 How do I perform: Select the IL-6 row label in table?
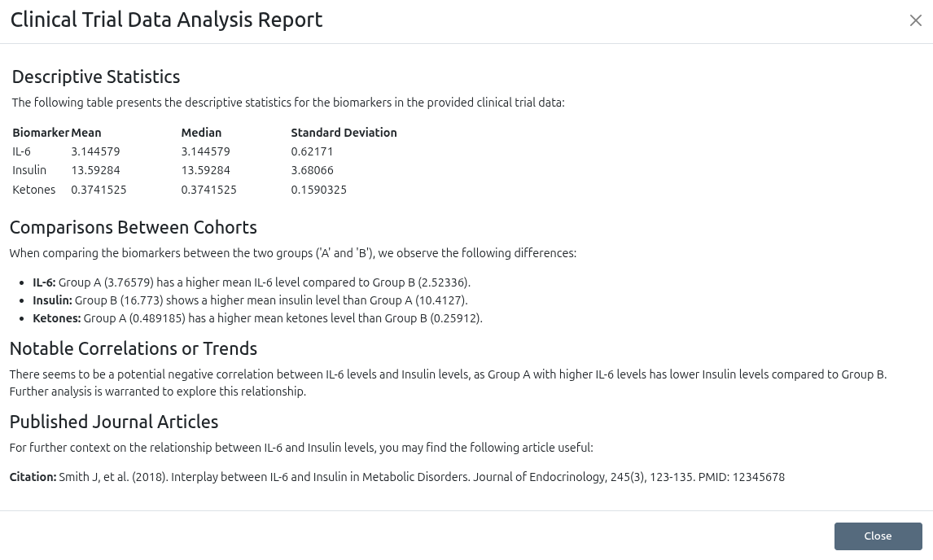(x=22, y=151)
